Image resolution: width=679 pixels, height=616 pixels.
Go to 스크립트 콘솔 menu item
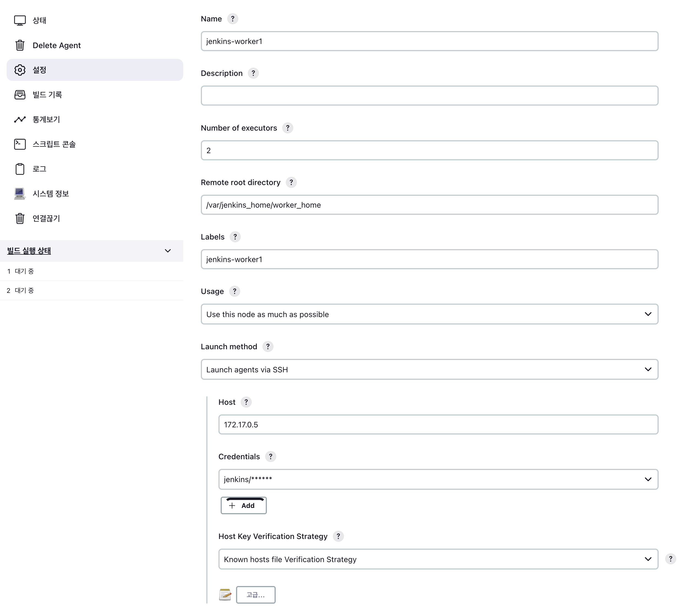point(54,144)
